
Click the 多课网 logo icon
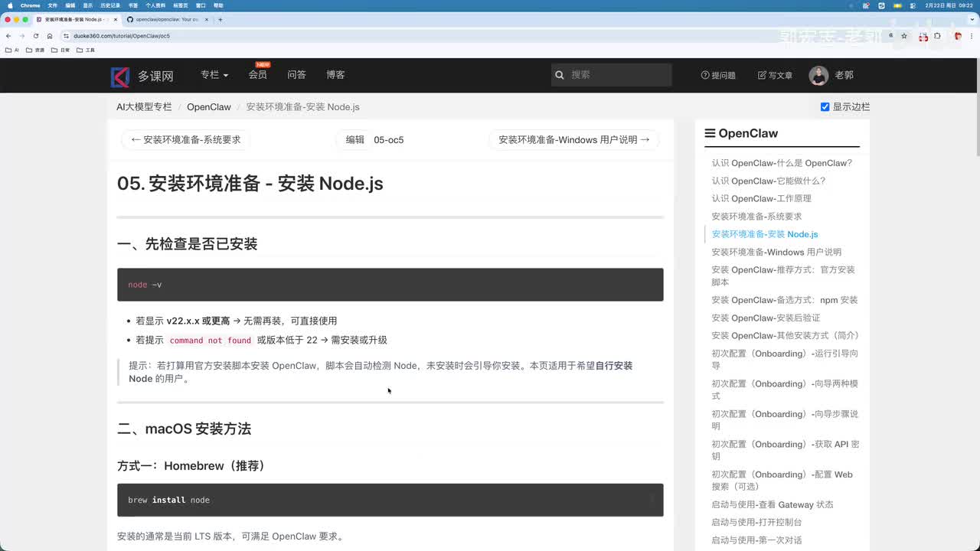pos(120,76)
